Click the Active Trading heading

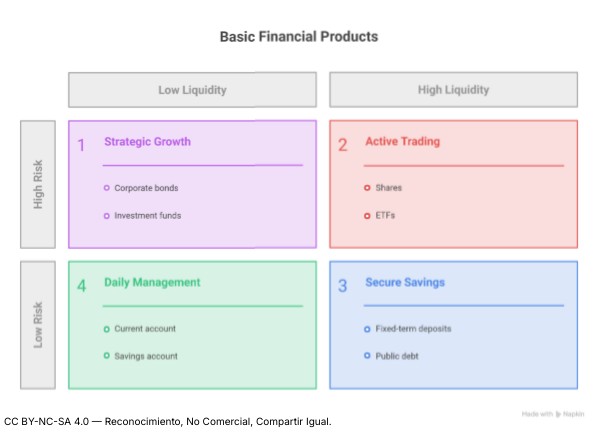[x=403, y=141]
